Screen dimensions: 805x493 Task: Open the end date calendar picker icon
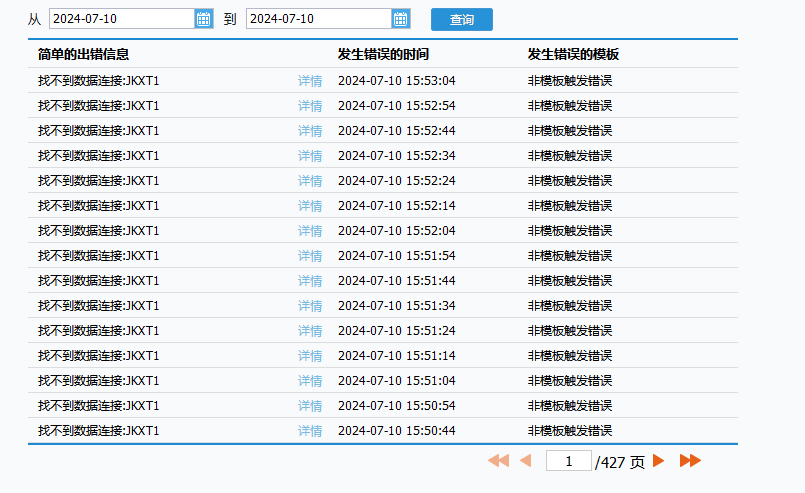tap(400, 19)
